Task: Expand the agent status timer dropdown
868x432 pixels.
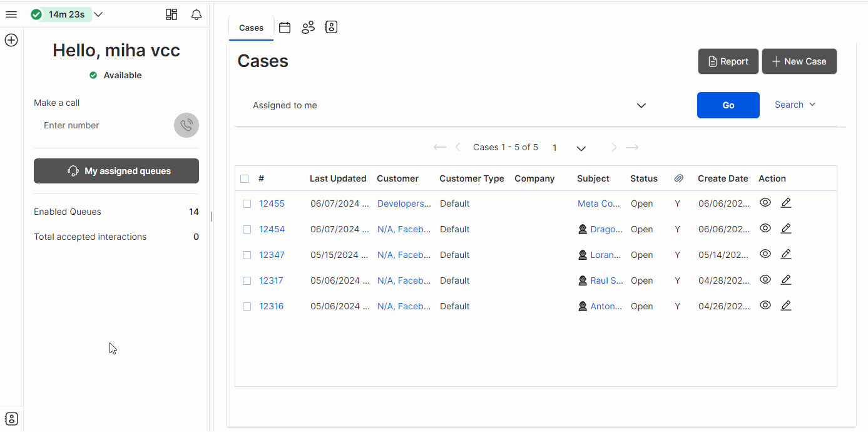Action: pos(98,14)
